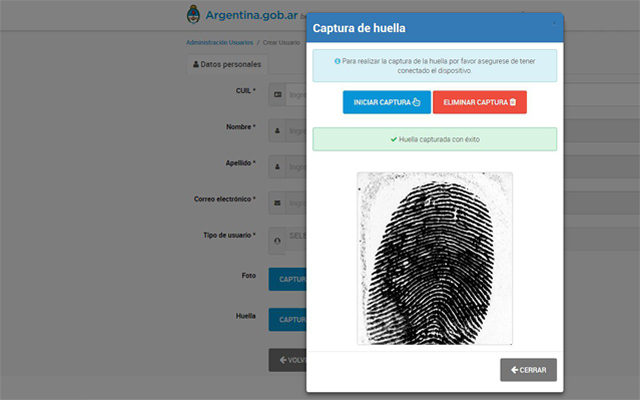Click the 'Captura de huella' title
The width and height of the screenshot is (640, 400).
pos(359,28)
